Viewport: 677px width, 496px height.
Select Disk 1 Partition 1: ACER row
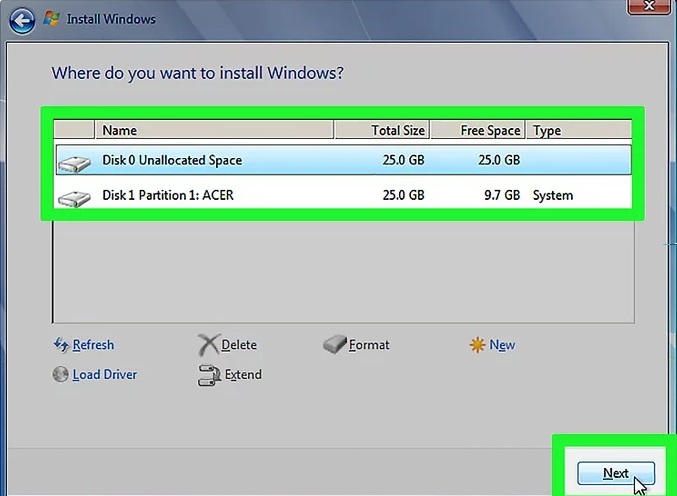pos(344,195)
